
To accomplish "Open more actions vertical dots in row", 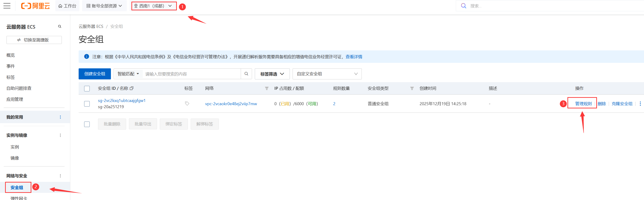I will point(640,104).
